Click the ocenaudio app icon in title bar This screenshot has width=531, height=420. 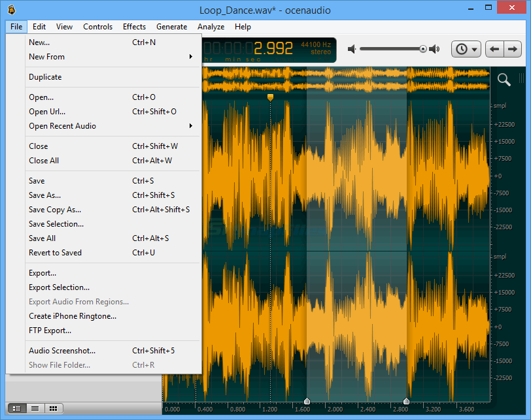(11, 9)
